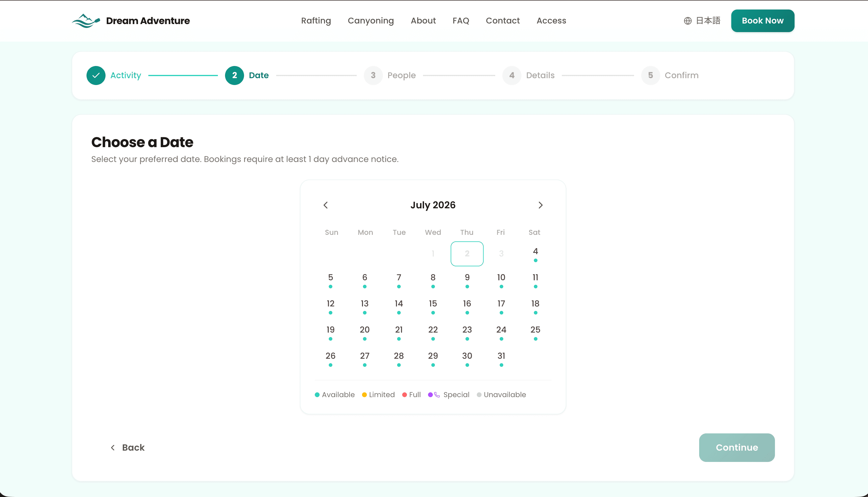Click the Dream Adventure logo icon
868x497 pixels.
tap(86, 21)
